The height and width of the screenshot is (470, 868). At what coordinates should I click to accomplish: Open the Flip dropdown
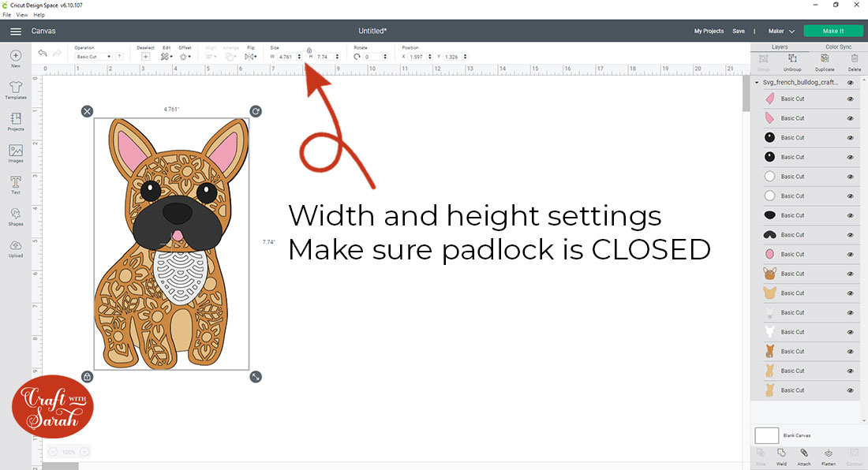(251, 57)
